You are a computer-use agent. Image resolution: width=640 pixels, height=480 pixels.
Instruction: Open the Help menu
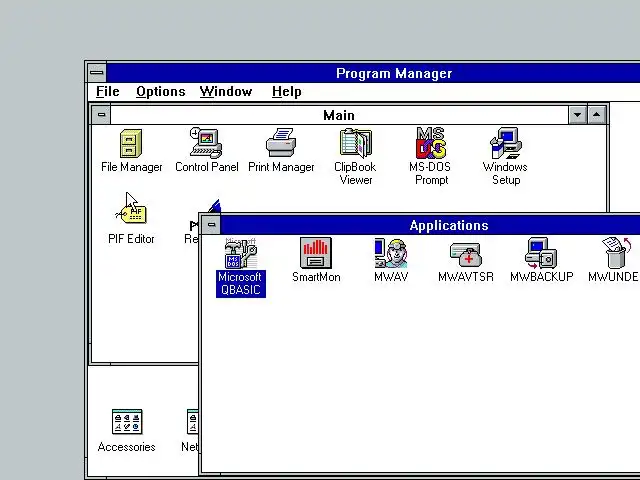pos(287,91)
